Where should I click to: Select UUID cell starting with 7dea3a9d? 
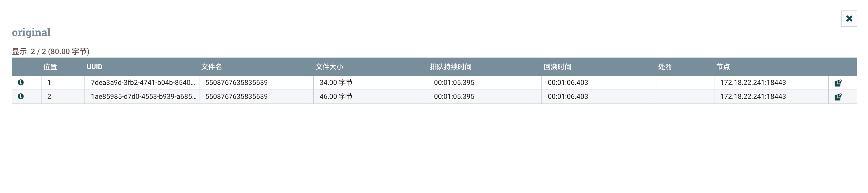tap(143, 83)
